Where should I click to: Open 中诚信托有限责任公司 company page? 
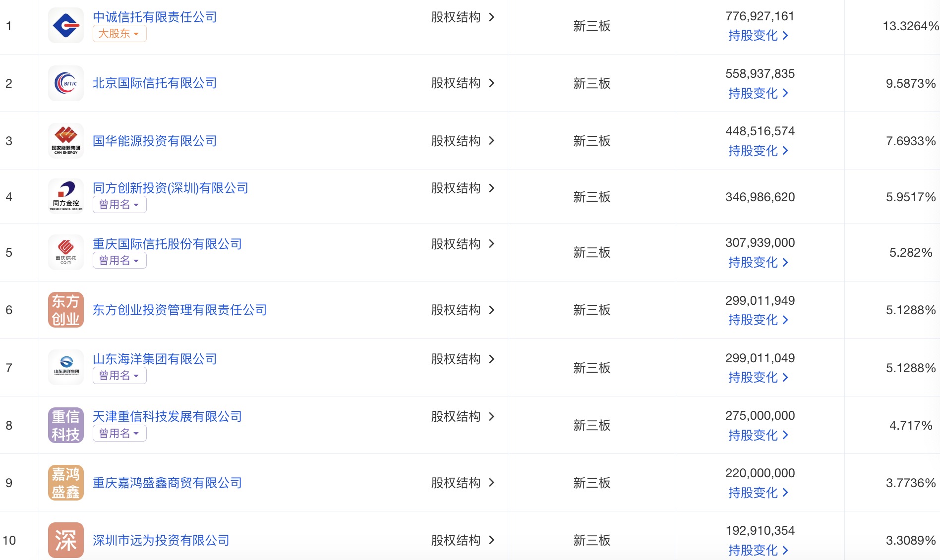(155, 17)
